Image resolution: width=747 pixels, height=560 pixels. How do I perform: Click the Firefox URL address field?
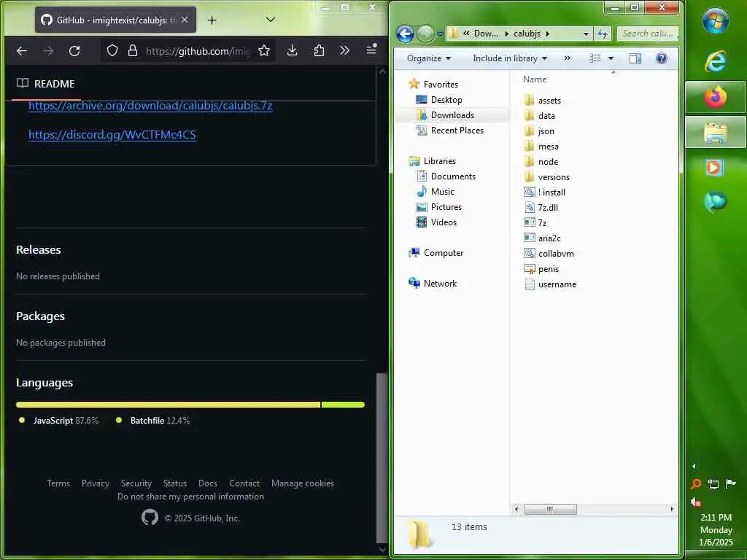pos(197,51)
